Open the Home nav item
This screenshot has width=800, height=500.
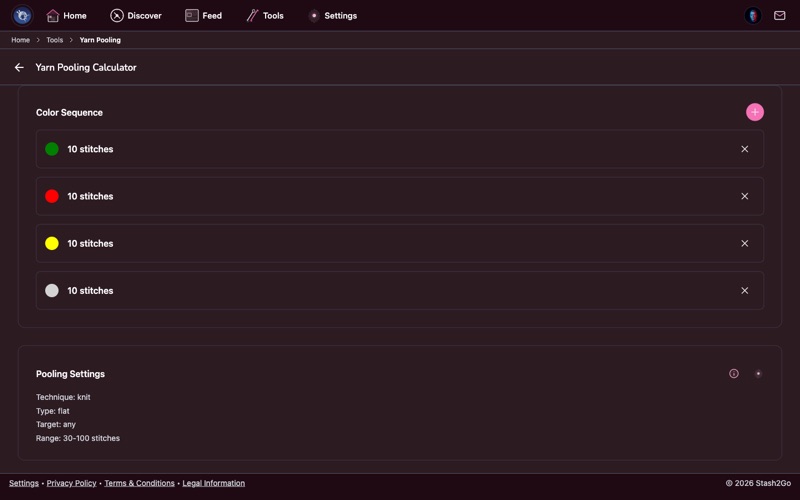click(x=66, y=16)
